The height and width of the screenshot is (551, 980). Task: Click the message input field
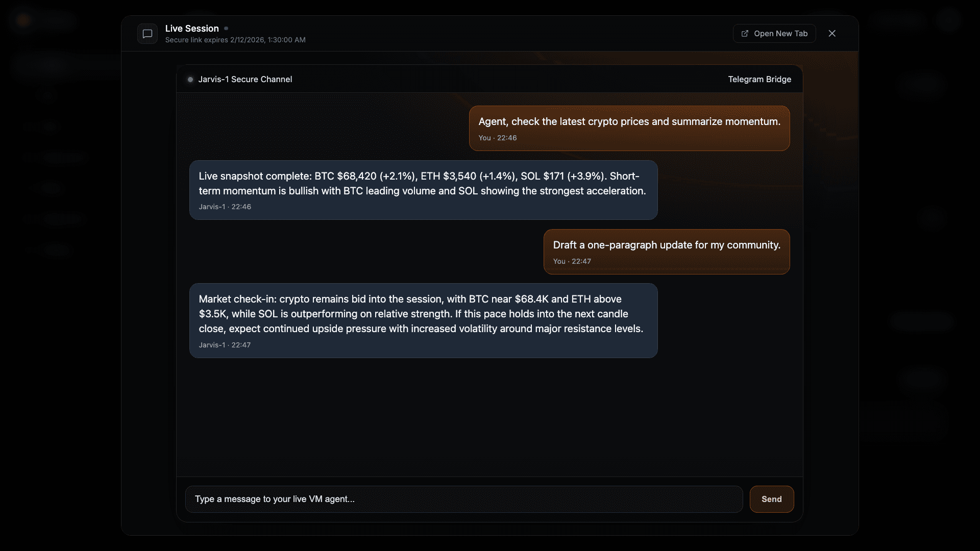click(463, 499)
